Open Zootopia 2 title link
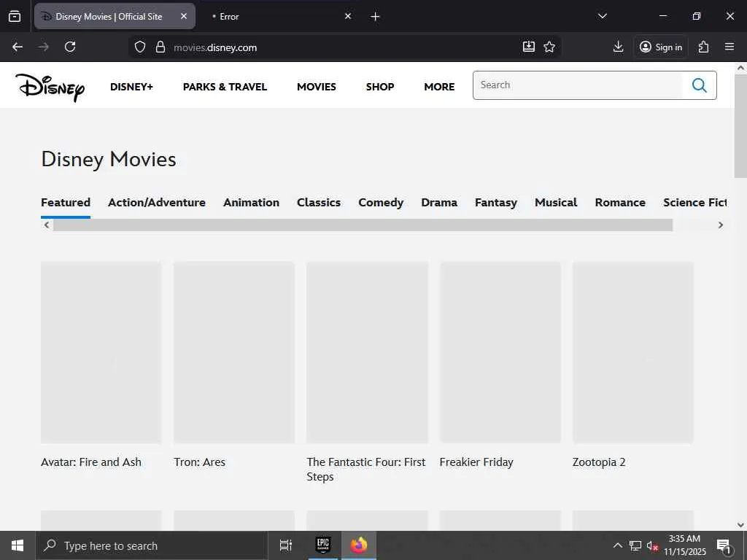Image resolution: width=747 pixels, height=560 pixels. pyautogui.click(x=599, y=462)
